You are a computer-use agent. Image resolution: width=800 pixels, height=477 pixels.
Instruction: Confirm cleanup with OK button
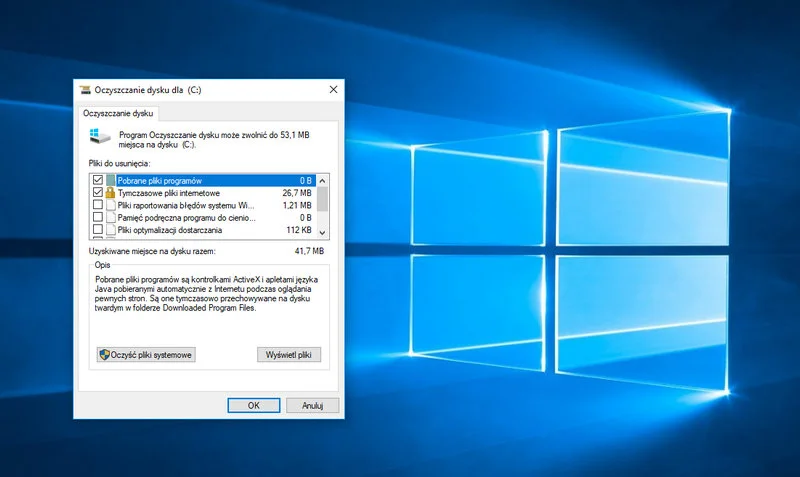click(x=253, y=405)
